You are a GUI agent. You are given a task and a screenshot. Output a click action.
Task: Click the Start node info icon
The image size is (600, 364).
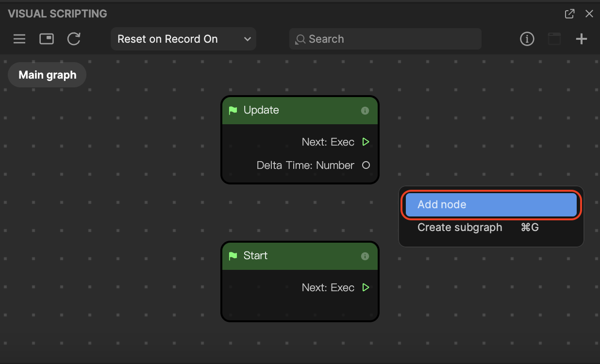(365, 256)
